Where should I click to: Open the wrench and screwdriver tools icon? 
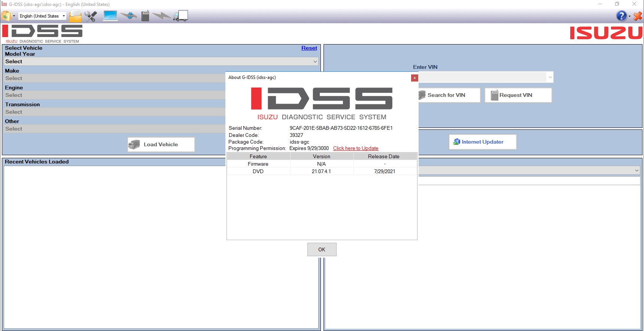pos(91,16)
